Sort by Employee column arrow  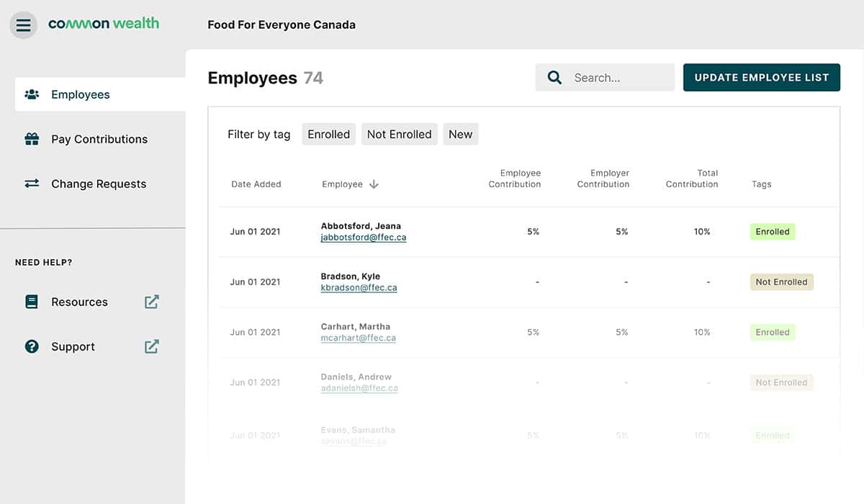pyautogui.click(x=374, y=184)
